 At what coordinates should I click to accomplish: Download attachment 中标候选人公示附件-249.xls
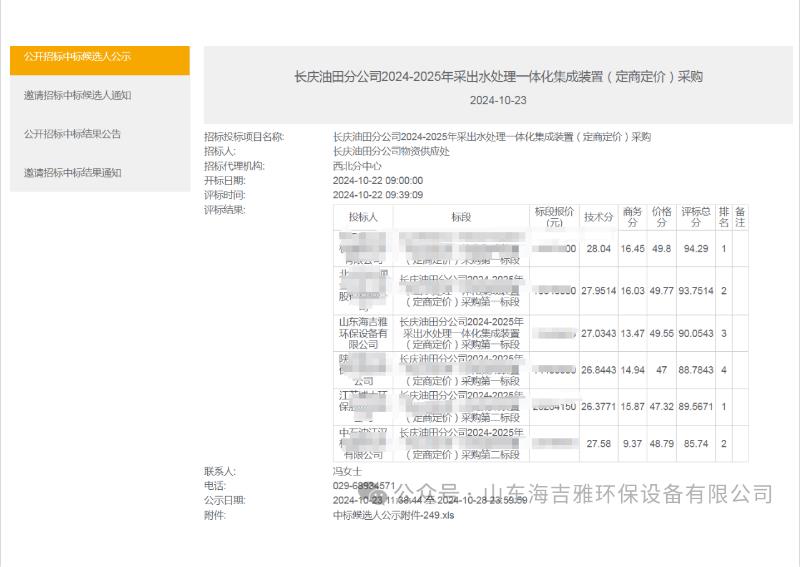393,516
